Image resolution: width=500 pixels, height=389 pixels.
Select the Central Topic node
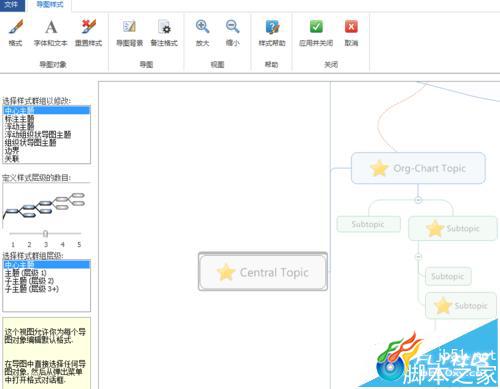[x=263, y=272]
